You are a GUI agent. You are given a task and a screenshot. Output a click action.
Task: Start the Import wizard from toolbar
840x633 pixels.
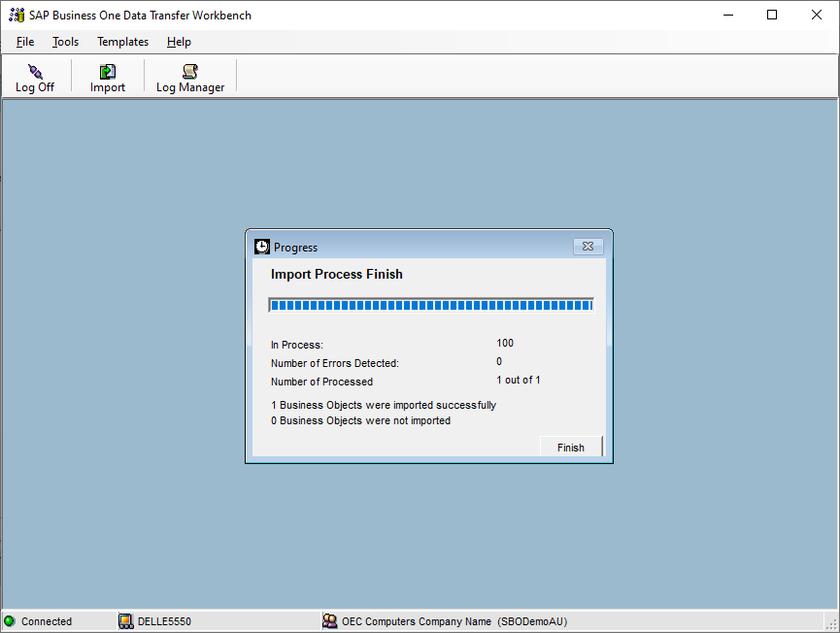tap(107, 79)
